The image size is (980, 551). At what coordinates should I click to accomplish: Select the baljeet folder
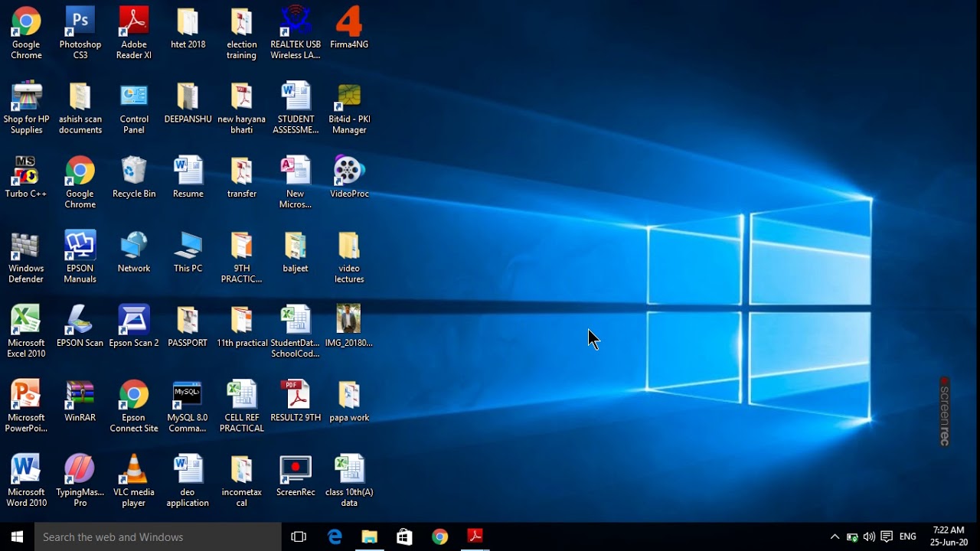point(296,252)
